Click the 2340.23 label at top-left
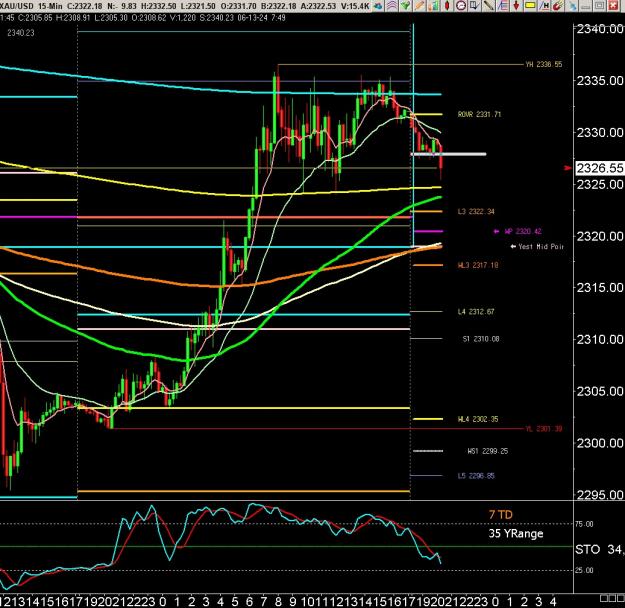The width and height of the screenshot is (625, 608). 21,33
